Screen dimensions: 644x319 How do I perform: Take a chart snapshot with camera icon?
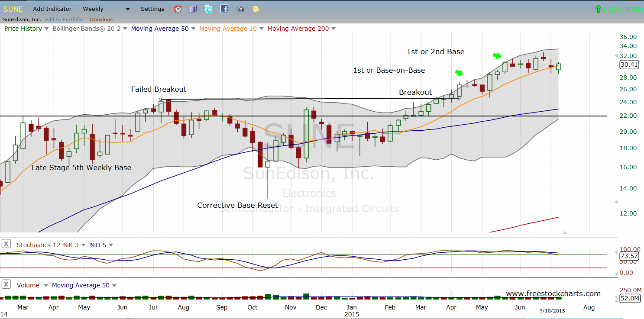click(x=240, y=9)
